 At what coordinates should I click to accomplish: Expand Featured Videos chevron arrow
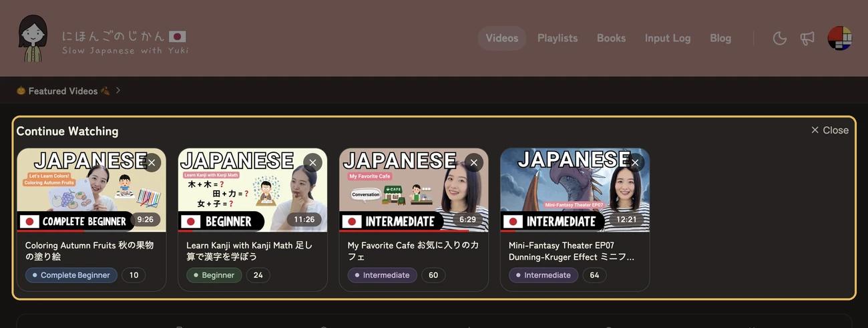[x=118, y=90]
